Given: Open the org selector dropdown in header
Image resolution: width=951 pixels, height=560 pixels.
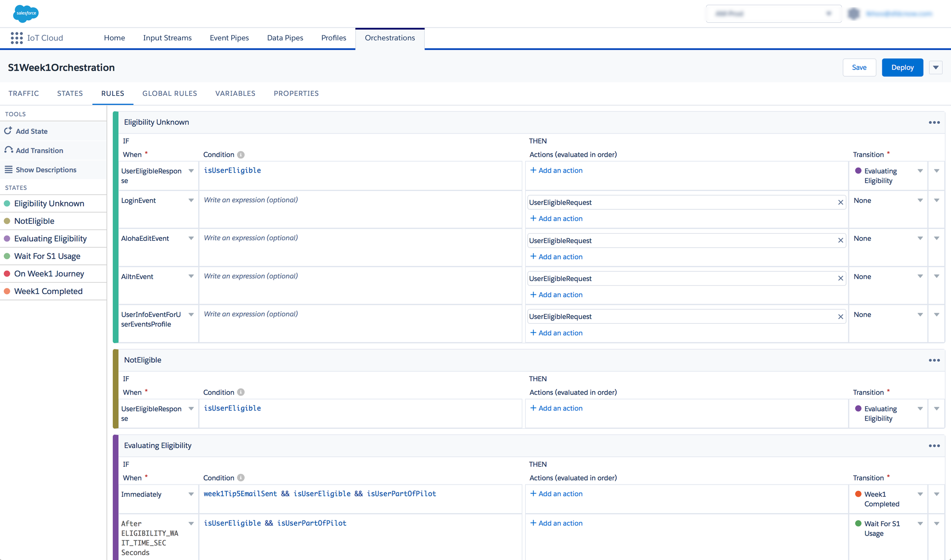Looking at the screenshot, I should 773,14.
